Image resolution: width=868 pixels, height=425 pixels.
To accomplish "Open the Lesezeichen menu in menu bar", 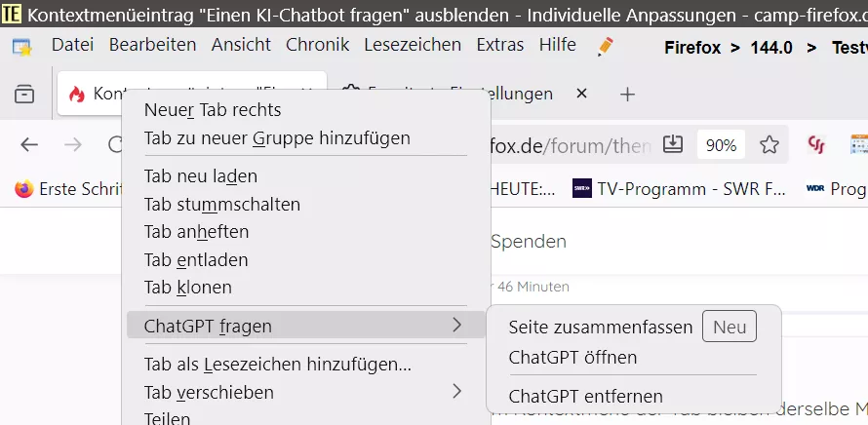I will (x=413, y=44).
